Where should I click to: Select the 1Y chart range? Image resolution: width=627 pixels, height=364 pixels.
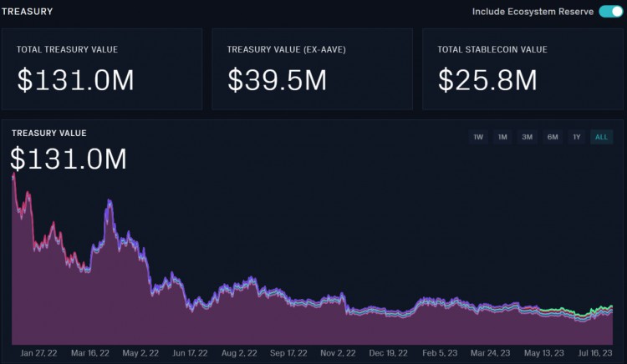coord(576,137)
